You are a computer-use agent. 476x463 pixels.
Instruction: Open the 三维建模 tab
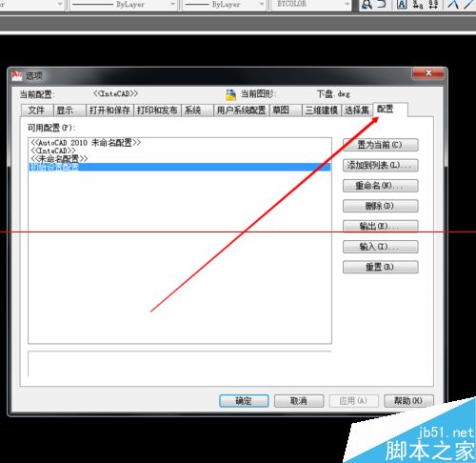[x=322, y=111]
